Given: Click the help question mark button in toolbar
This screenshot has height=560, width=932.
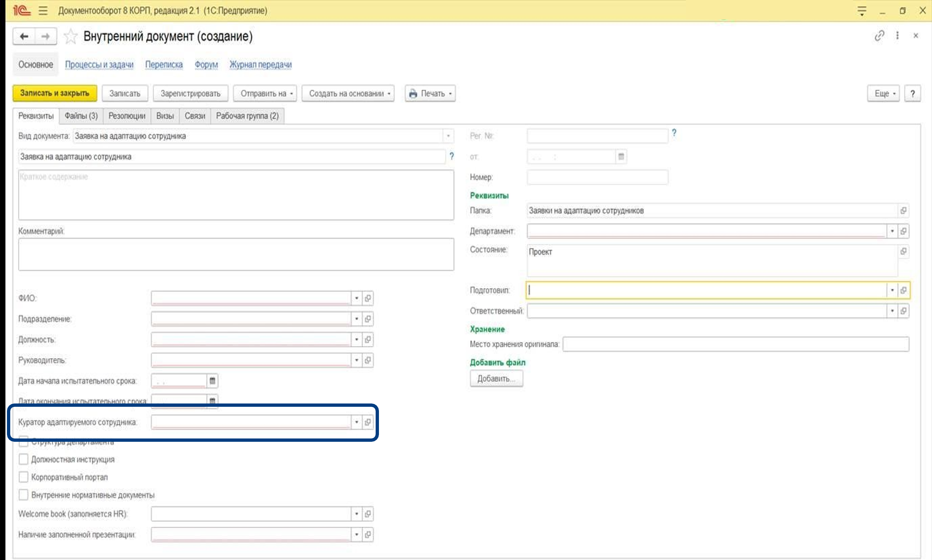Looking at the screenshot, I should pos(913,93).
